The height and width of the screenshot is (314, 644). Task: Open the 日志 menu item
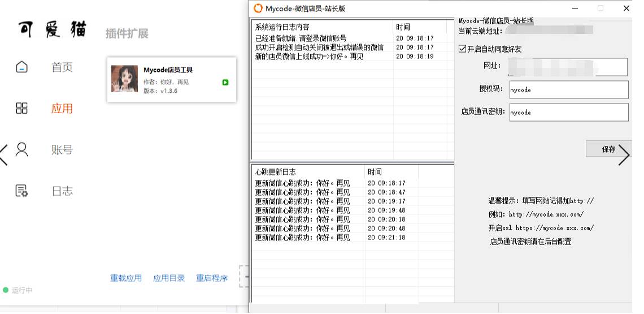(62, 191)
